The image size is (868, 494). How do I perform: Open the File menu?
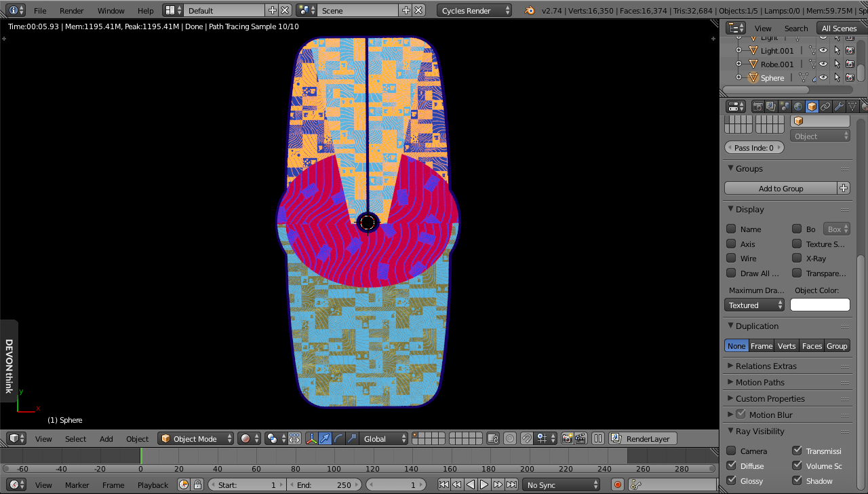pos(40,10)
